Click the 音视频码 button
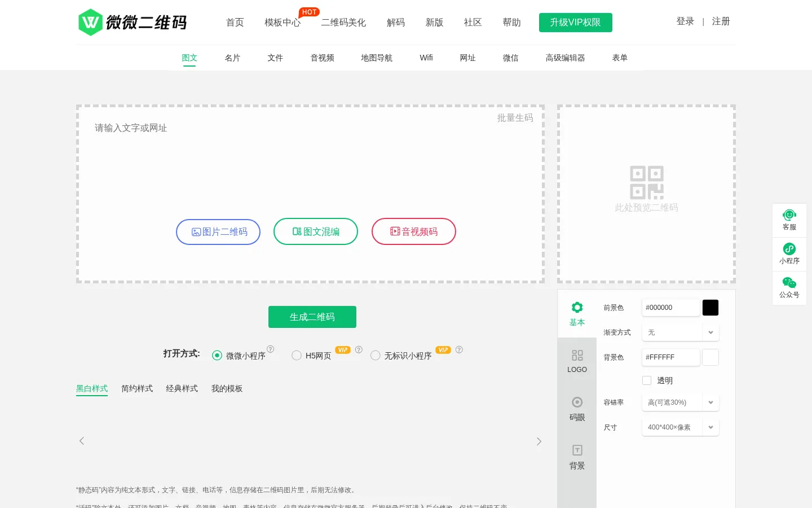This screenshot has height=508, width=812. click(414, 231)
